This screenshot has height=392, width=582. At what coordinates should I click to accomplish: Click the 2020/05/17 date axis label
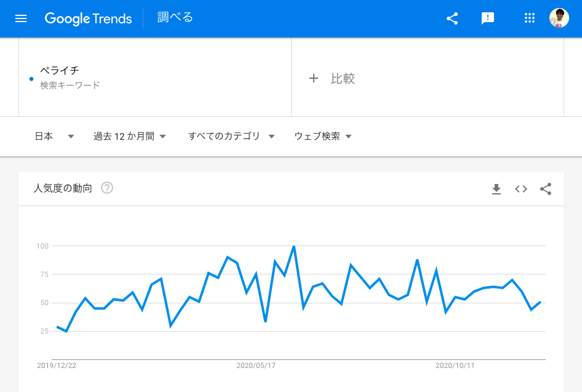tap(256, 366)
